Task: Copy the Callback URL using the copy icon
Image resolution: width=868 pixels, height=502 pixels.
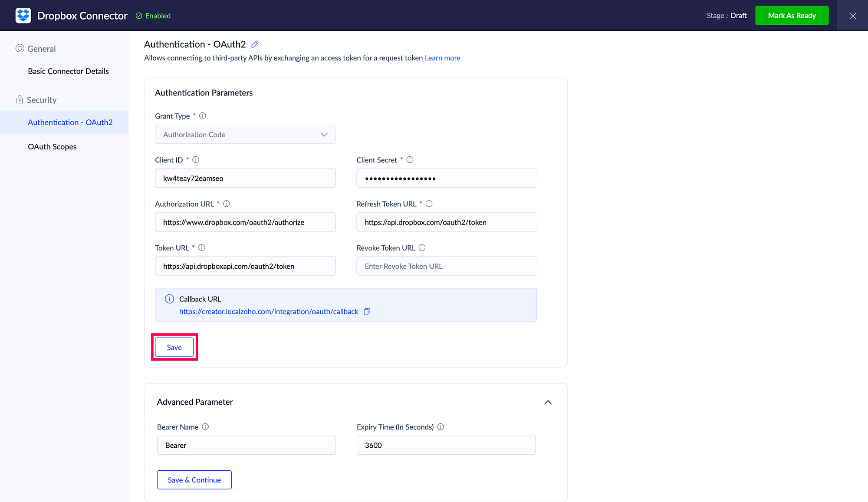Action: click(367, 311)
